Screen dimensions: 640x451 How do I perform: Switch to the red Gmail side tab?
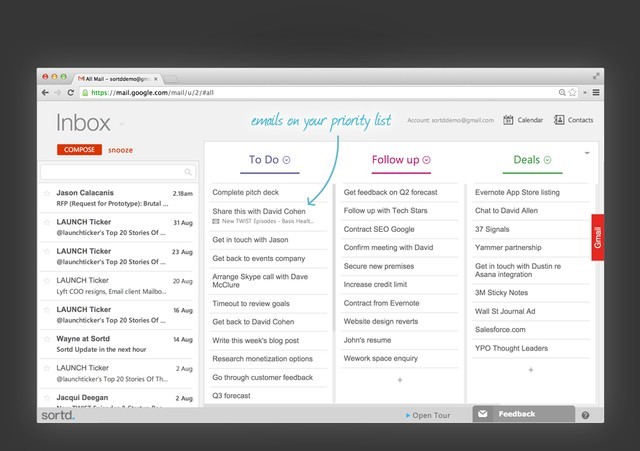[598, 237]
